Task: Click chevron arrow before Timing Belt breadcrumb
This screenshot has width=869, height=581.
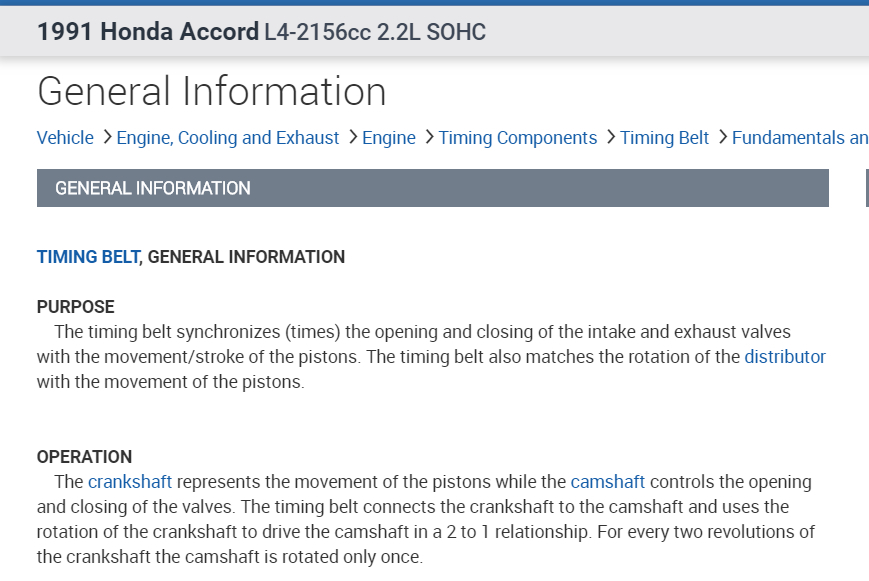Action: [610, 138]
